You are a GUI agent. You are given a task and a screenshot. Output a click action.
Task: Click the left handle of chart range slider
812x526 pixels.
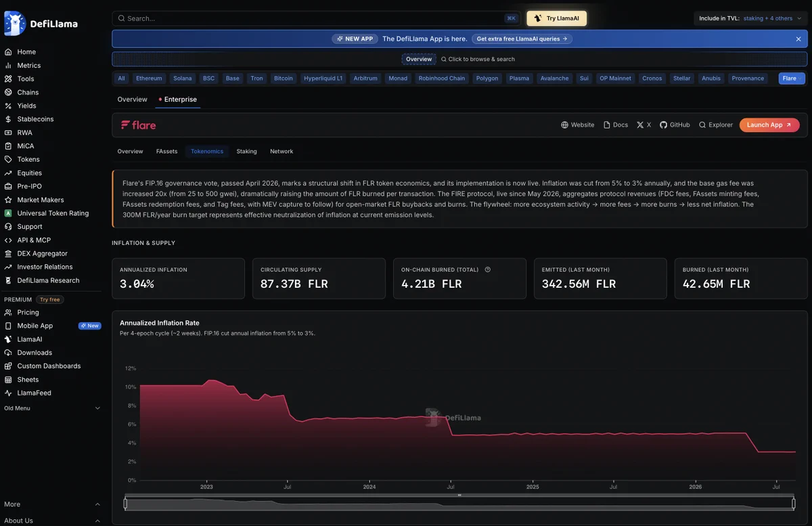click(125, 503)
